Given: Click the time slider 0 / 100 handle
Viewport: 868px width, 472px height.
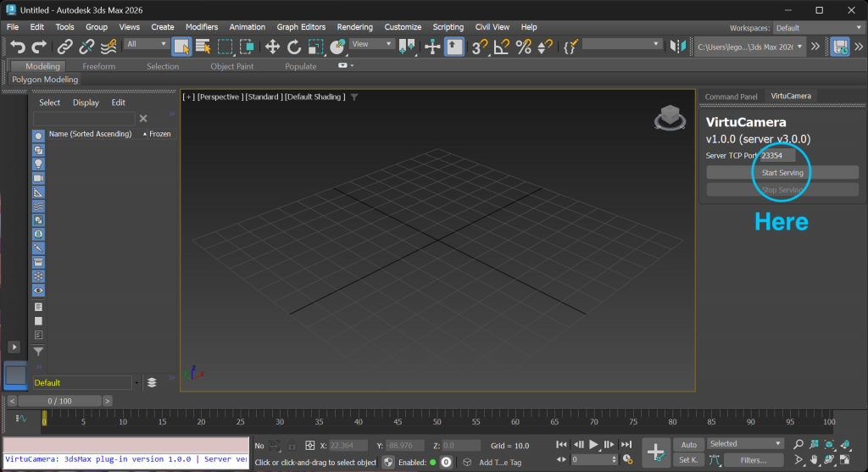Looking at the screenshot, I should click(59, 401).
